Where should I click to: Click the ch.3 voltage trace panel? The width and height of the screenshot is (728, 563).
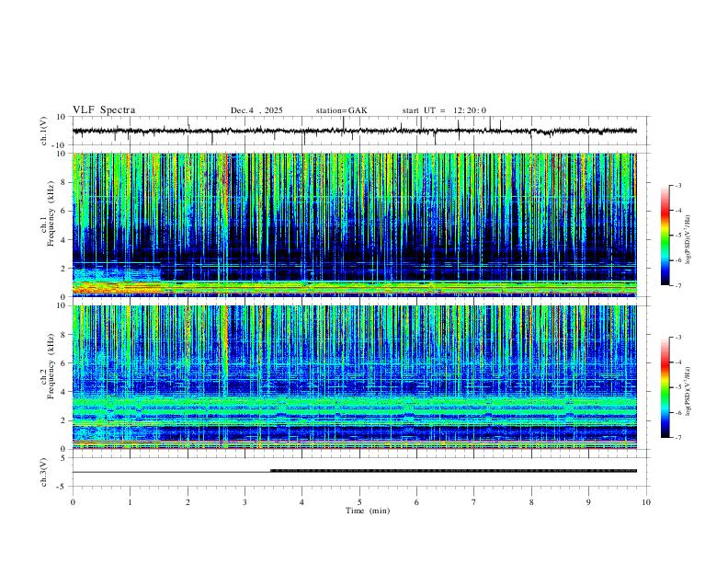[x=360, y=472]
